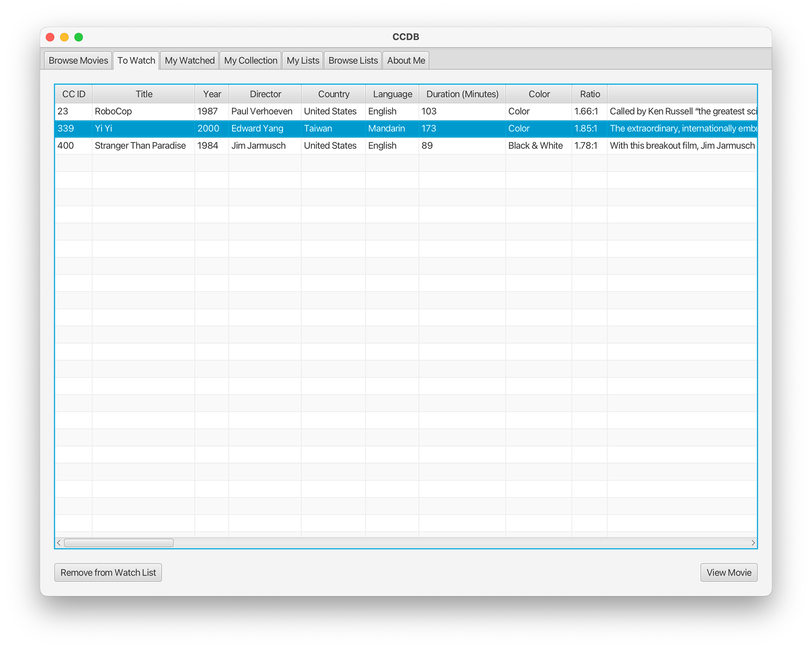
Task: Click the Edward Yang director cell
Action: (265, 129)
